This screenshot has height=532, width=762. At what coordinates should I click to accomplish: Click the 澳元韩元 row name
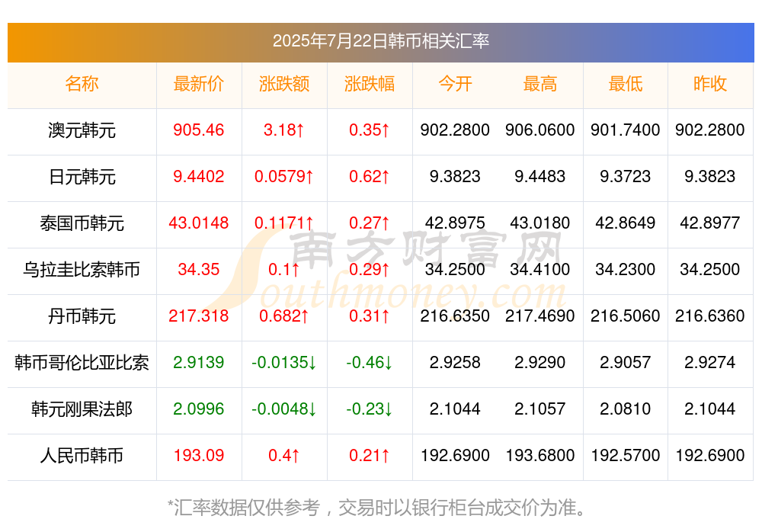[x=82, y=130]
